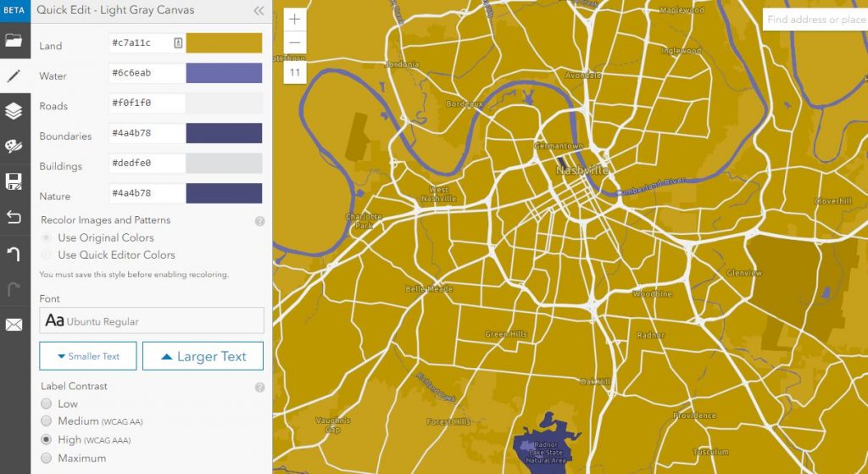Click the Larger Text button
The width and height of the screenshot is (868, 474).
[x=203, y=356]
